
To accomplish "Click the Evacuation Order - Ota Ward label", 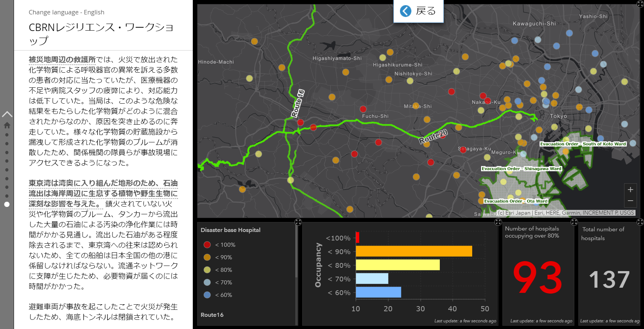I will coord(516,201).
